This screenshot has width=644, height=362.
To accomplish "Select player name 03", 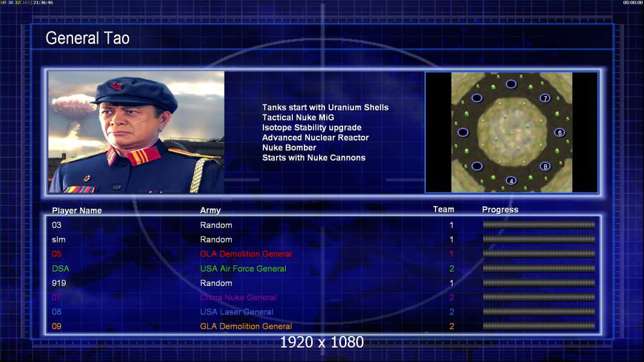I will click(57, 225).
